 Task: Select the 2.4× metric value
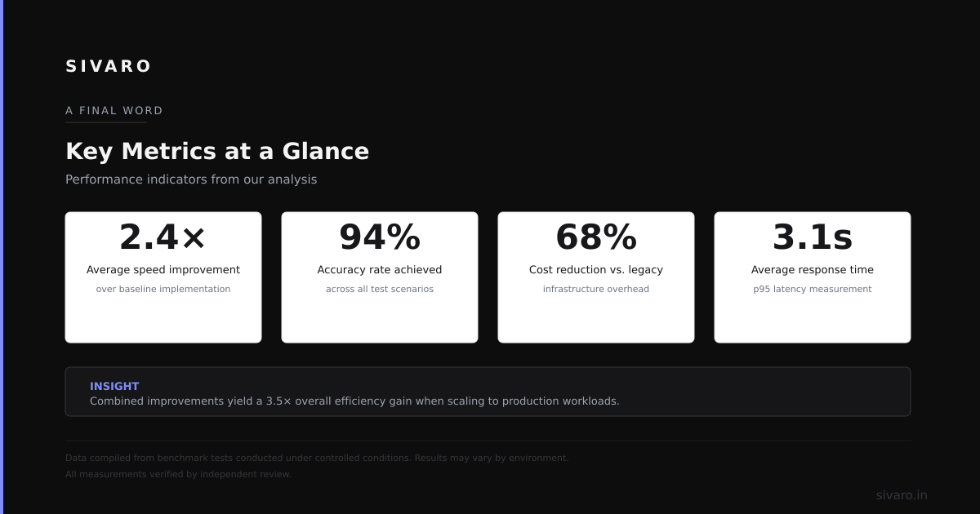pos(163,237)
